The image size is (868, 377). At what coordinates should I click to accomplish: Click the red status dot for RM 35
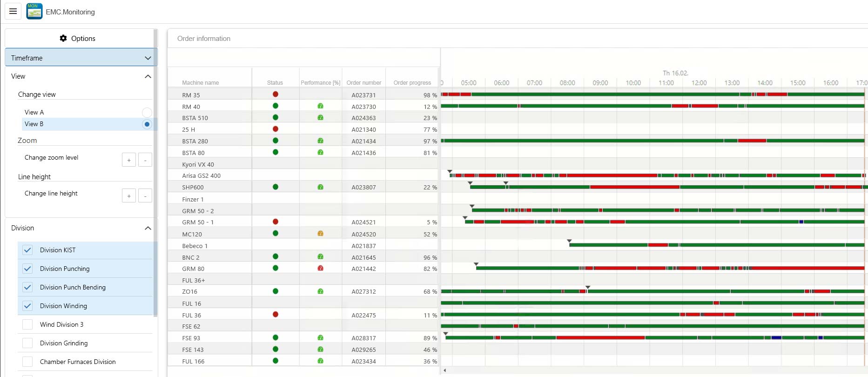tap(276, 94)
